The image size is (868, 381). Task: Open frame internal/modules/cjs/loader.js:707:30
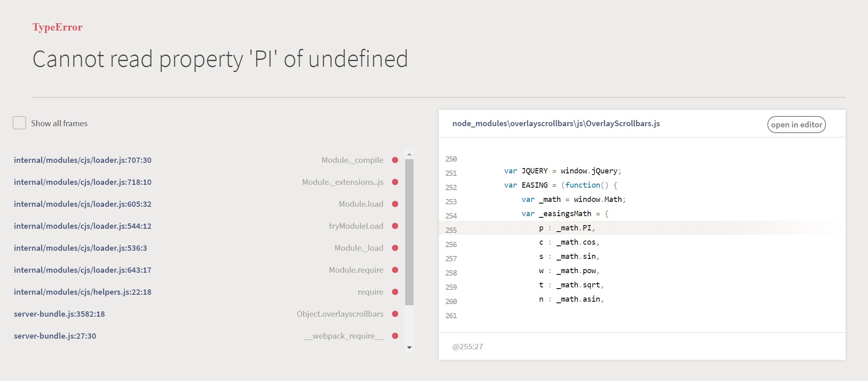click(x=83, y=160)
